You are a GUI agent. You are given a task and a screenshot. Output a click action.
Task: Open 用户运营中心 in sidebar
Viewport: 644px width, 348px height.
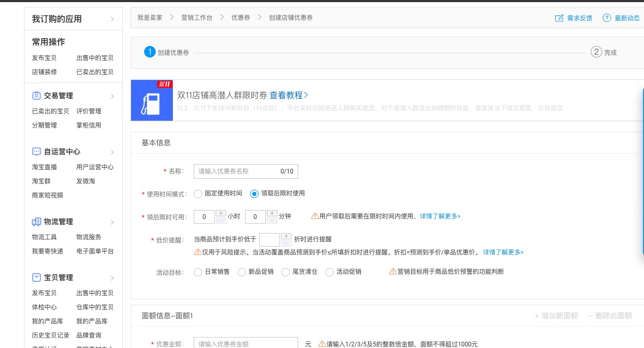pyautogui.click(x=95, y=167)
